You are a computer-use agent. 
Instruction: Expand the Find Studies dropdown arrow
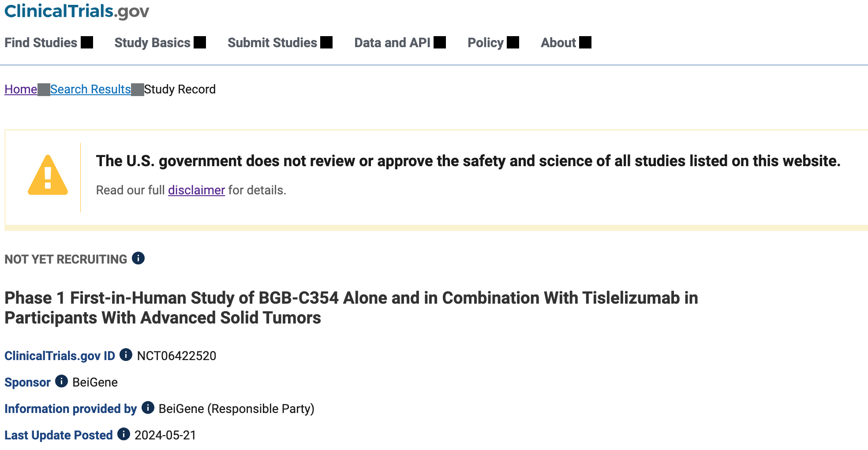coord(87,42)
